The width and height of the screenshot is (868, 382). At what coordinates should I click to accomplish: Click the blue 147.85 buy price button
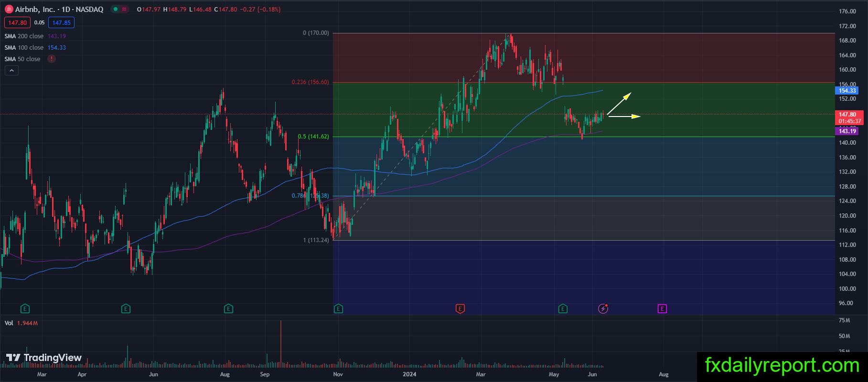click(61, 22)
